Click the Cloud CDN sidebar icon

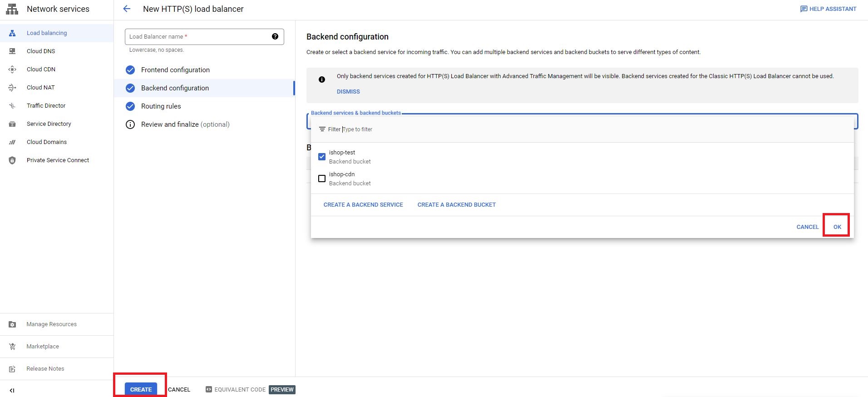click(x=12, y=69)
